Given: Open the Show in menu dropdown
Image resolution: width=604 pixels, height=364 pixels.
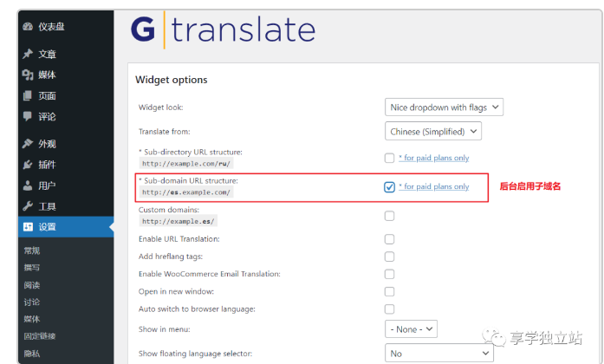Looking at the screenshot, I should click(x=411, y=329).
